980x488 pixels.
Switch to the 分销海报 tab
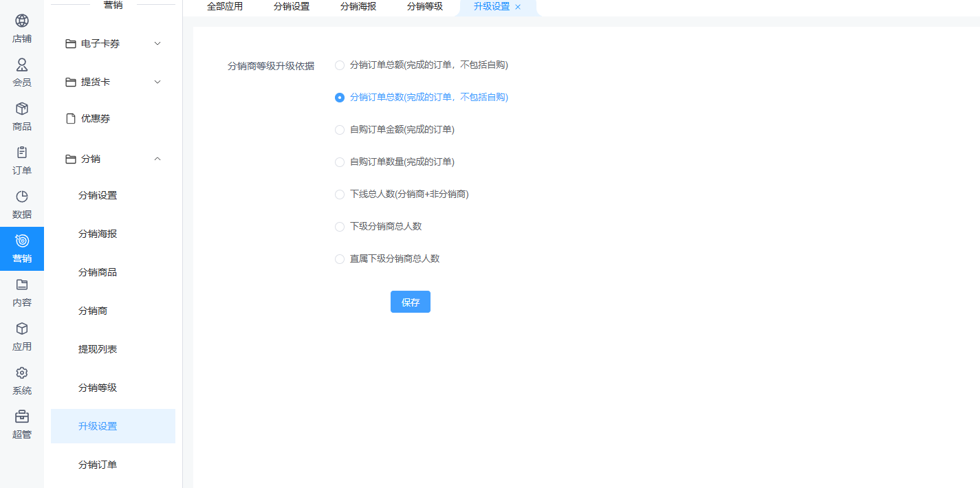(x=358, y=7)
